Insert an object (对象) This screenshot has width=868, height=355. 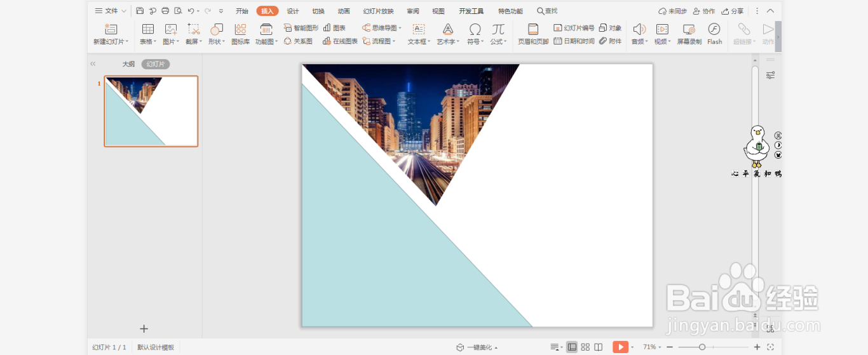611,28
